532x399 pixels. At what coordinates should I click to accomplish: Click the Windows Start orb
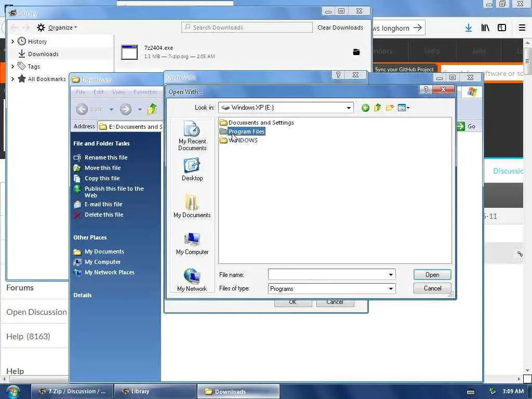coord(13,392)
